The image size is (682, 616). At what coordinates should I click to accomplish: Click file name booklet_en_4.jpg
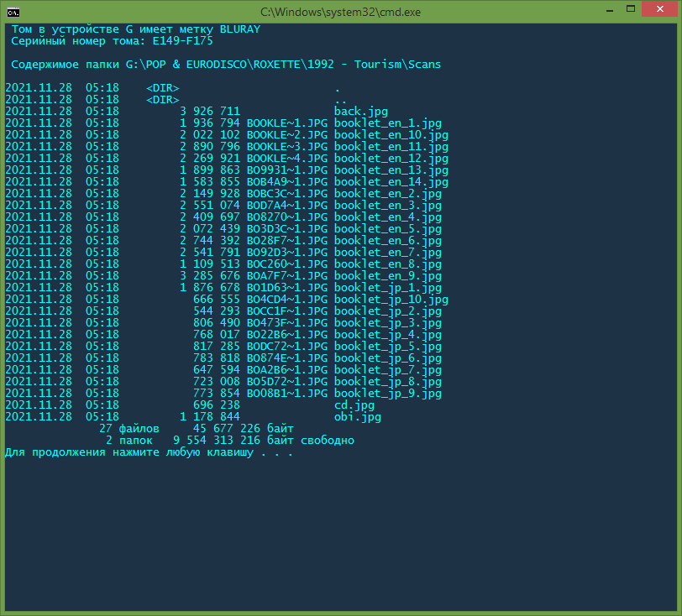pos(387,217)
